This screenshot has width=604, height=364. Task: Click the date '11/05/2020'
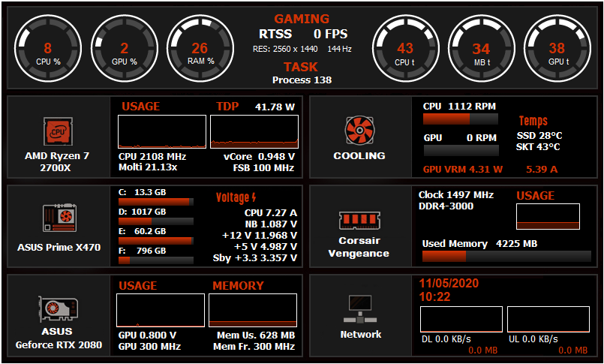(449, 284)
